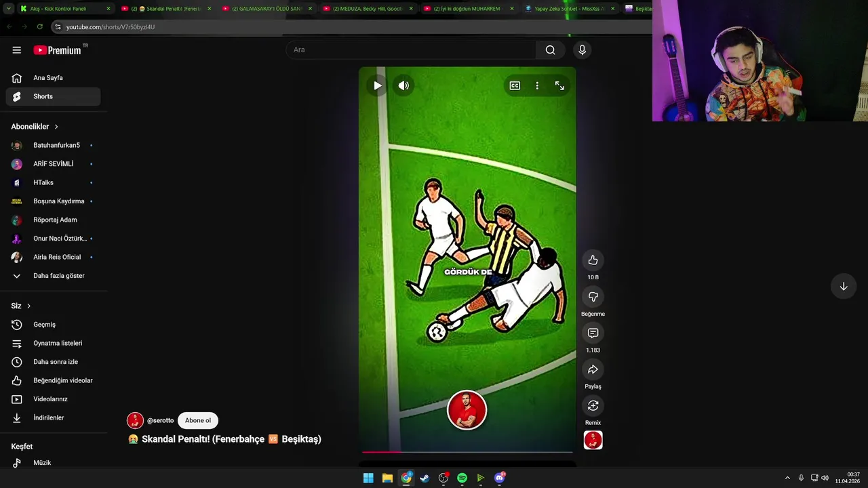Enter fullscreen on the Short
This screenshot has width=868, height=488.
coord(559,85)
